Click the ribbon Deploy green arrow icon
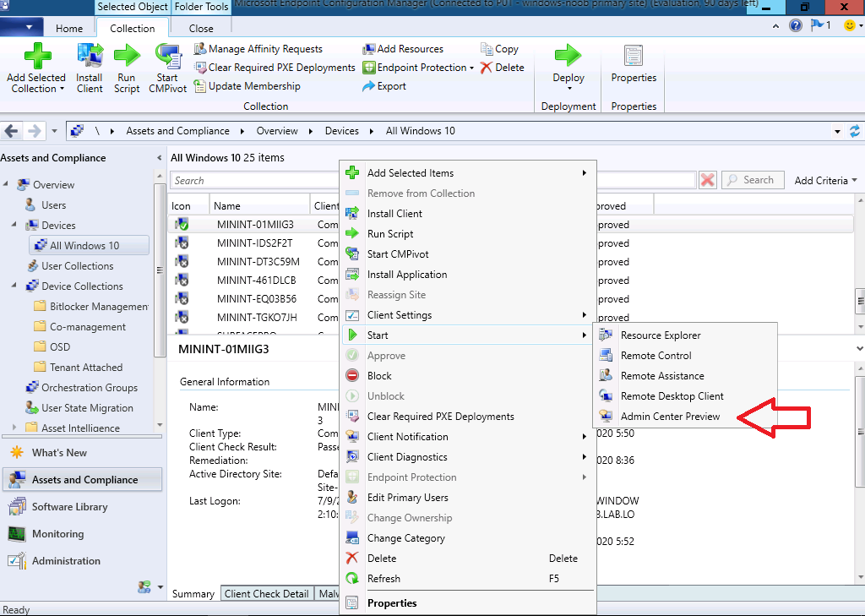The width and height of the screenshot is (865, 616). click(x=569, y=56)
